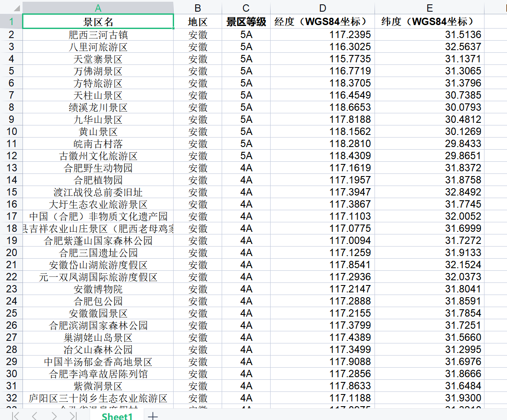Select the cell 中国半汤郁金香高地景区
Image resolution: width=507 pixels, height=420 pixels.
(x=98, y=362)
